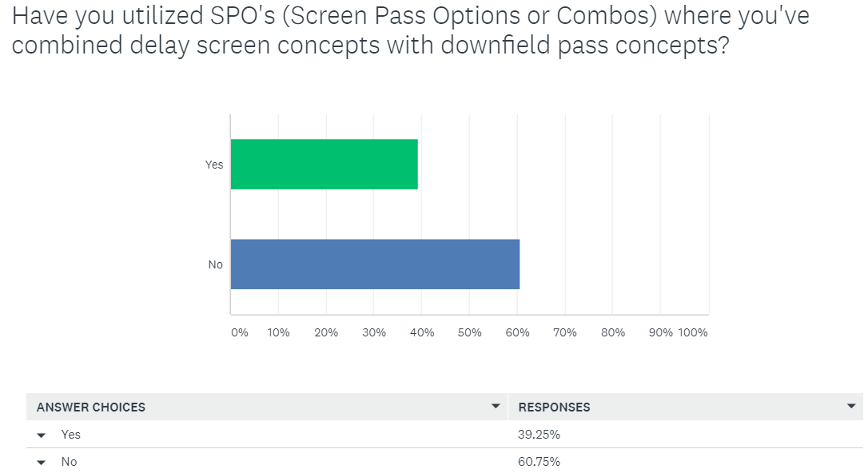Select the No answer choice table row text
This screenshot has height=473, width=868.
70,462
